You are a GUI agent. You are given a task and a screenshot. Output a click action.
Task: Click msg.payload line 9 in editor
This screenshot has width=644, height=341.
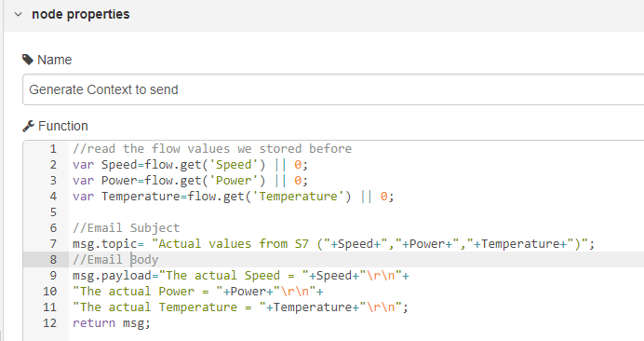point(241,275)
